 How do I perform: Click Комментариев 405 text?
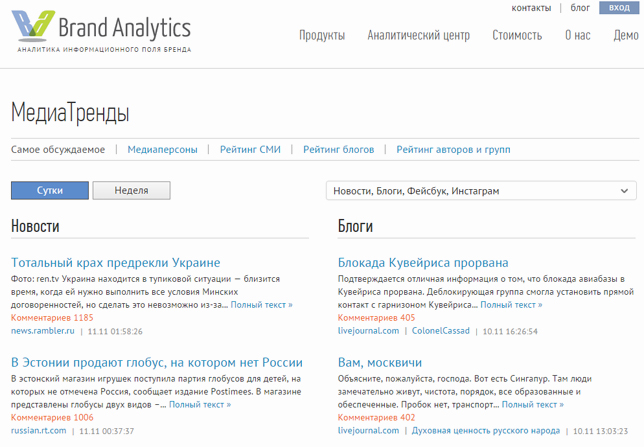tap(376, 318)
